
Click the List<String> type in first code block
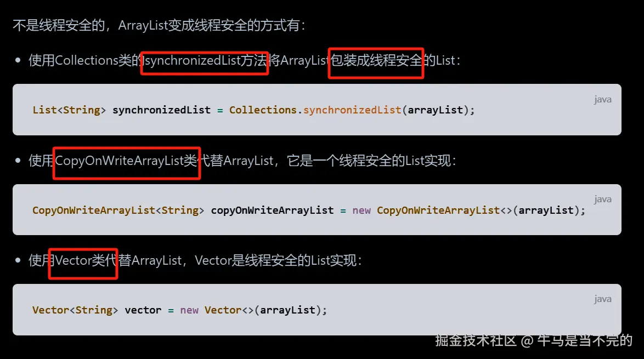69,110
